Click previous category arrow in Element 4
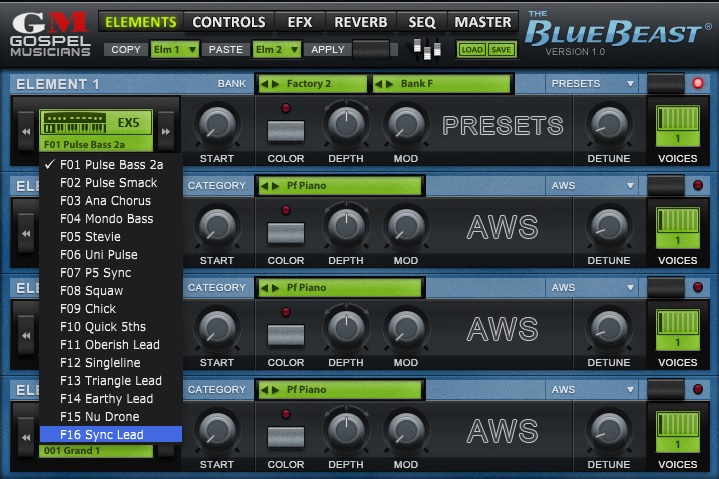Image resolution: width=719 pixels, height=479 pixels. click(264, 390)
